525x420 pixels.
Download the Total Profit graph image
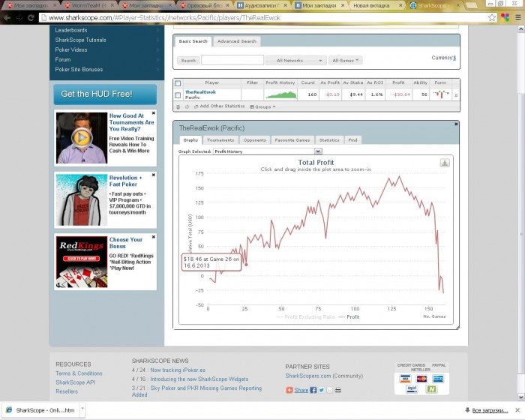click(x=445, y=163)
